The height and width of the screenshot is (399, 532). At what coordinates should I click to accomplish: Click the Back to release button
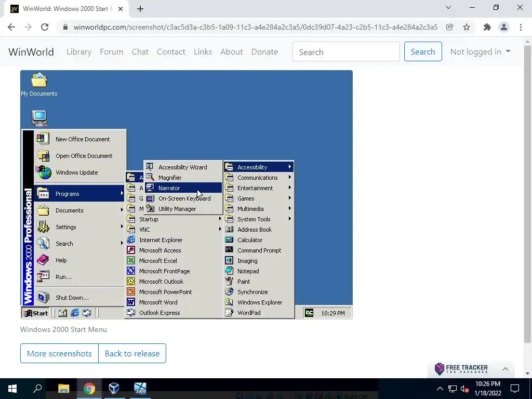pyautogui.click(x=132, y=353)
